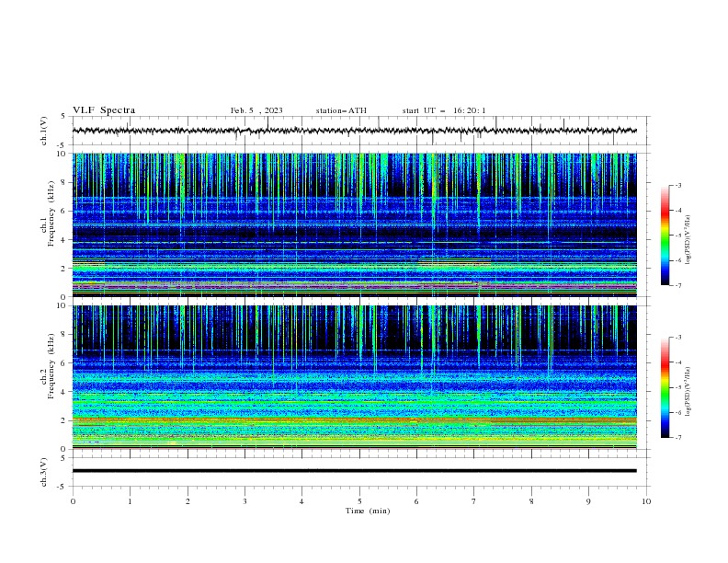Viewport: 728px width, 563px height.
Task: Click time axis tick label "1"
Action: point(130,501)
